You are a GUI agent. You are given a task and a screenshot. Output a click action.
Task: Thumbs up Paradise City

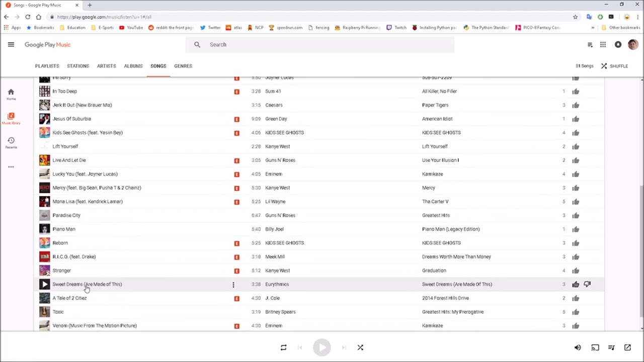[x=576, y=216]
